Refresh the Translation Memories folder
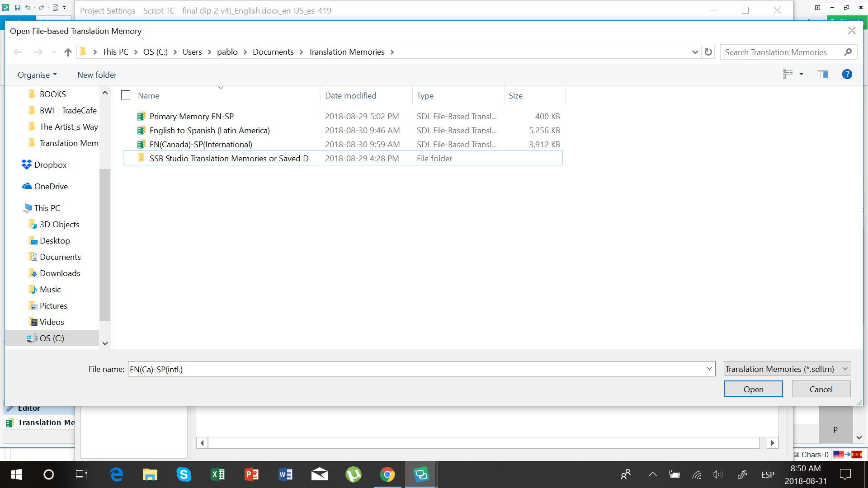The height and width of the screenshot is (488, 868). pos(708,52)
